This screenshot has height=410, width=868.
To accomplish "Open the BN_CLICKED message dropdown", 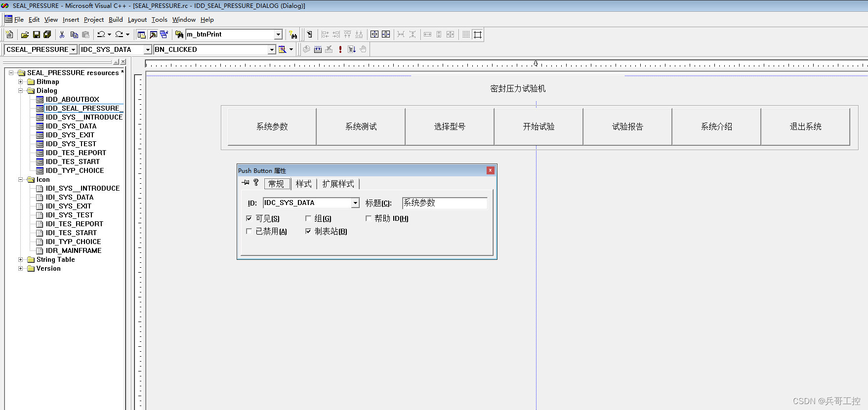I will click(271, 49).
